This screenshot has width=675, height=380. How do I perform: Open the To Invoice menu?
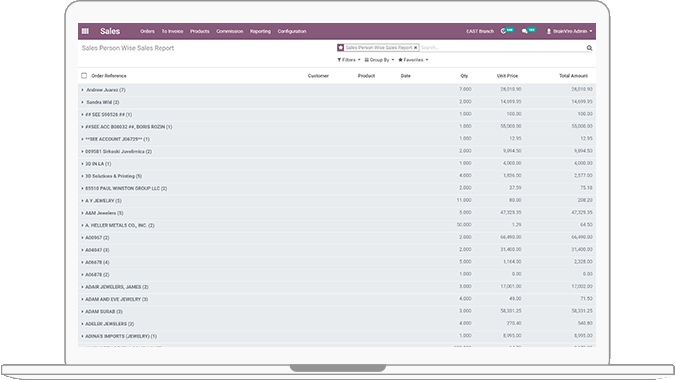[172, 31]
